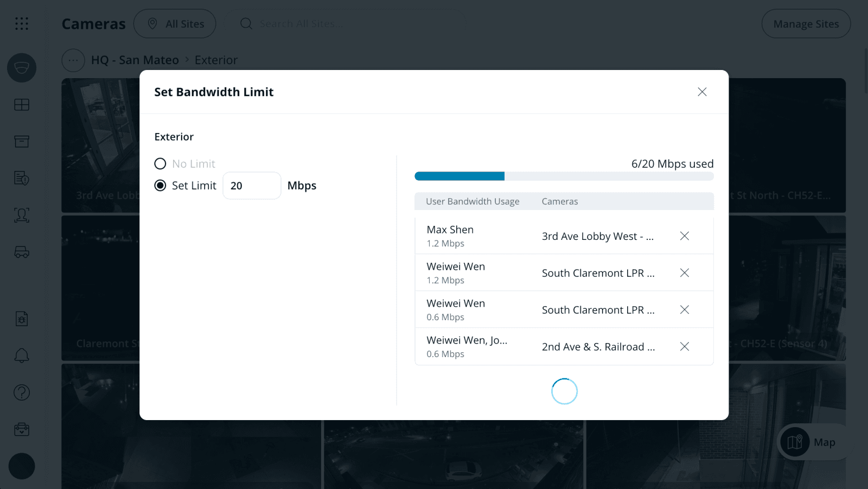Go to HQ - San Mateo breadcrumb link

135,60
